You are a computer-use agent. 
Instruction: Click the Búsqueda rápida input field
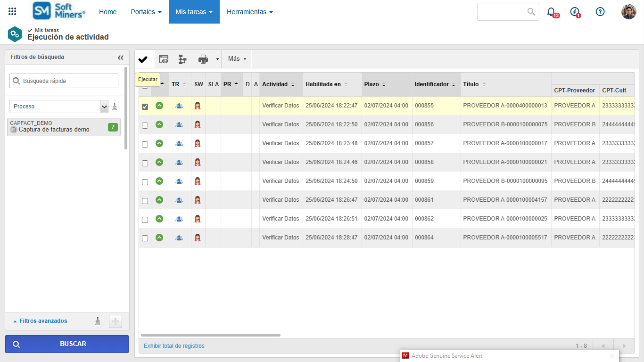[x=69, y=81]
